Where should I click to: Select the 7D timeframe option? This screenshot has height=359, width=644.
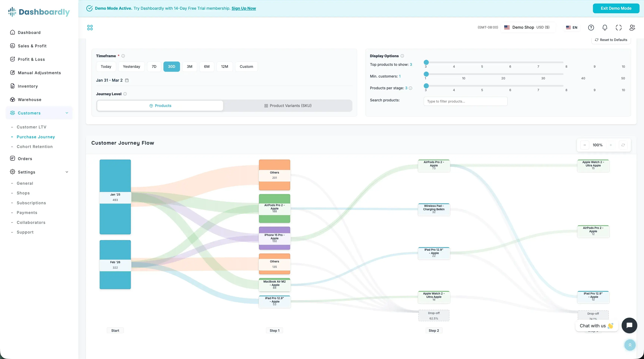coord(154,67)
